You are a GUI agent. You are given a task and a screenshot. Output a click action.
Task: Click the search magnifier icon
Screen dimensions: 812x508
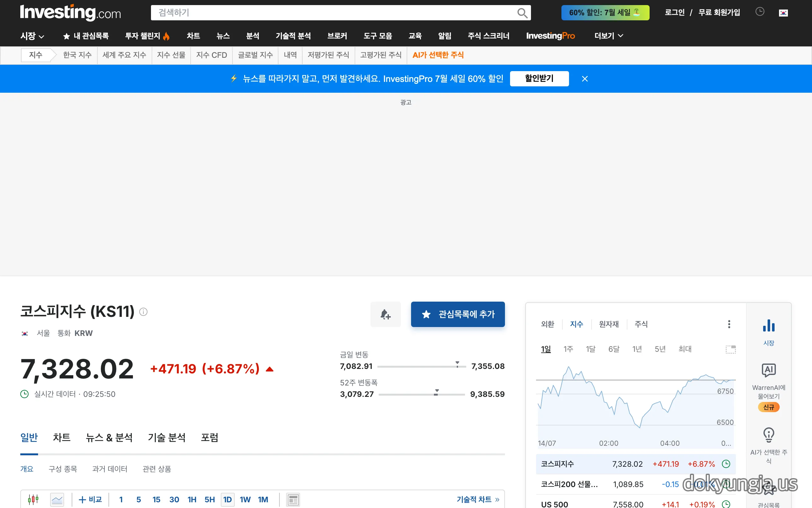(x=522, y=13)
